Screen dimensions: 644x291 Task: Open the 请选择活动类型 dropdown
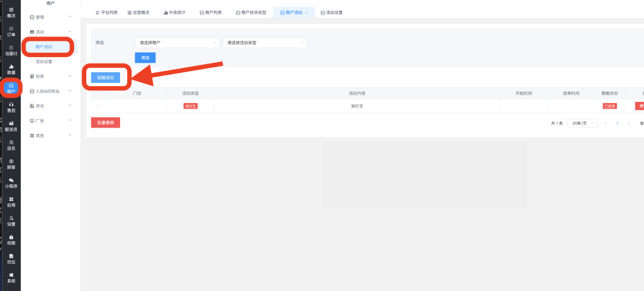pyautogui.click(x=264, y=43)
